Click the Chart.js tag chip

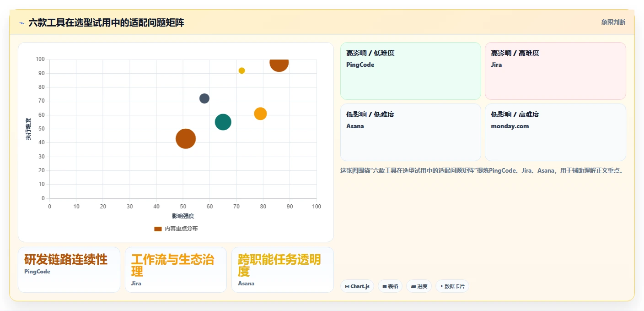click(x=357, y=286)
